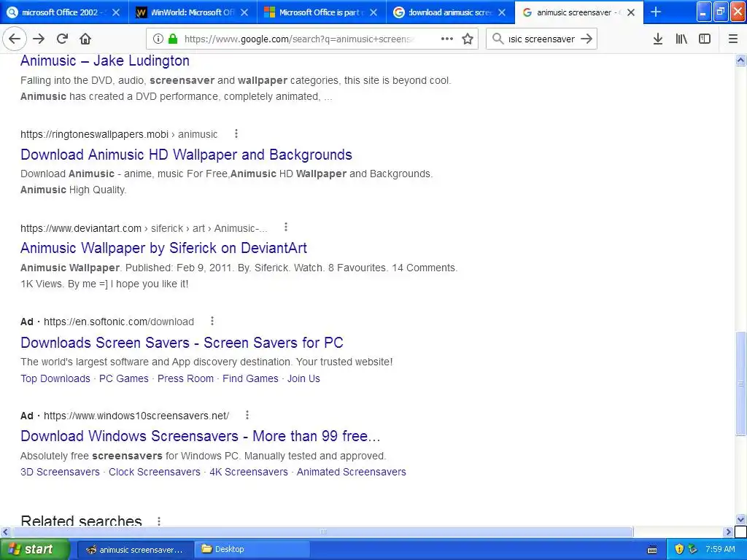
Task: Open the Join Us sitelink
Action: pyautogui.click(x=303, y=378)
